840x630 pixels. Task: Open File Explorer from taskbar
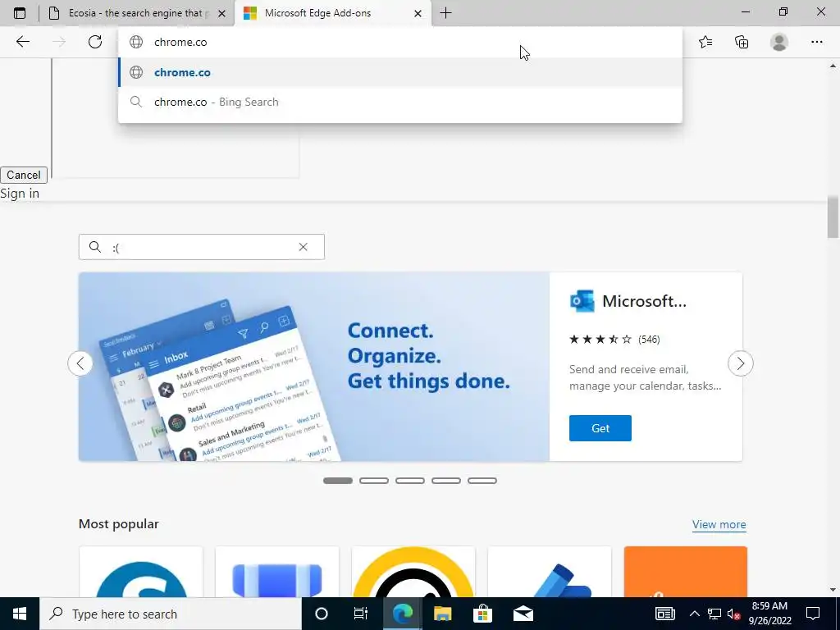tap(442, 614)
